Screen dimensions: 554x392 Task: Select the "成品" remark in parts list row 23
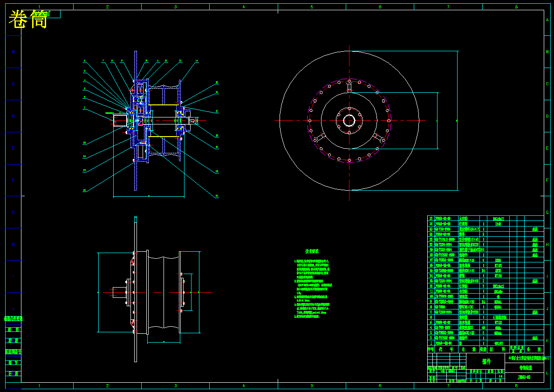[x=534, y=229]
